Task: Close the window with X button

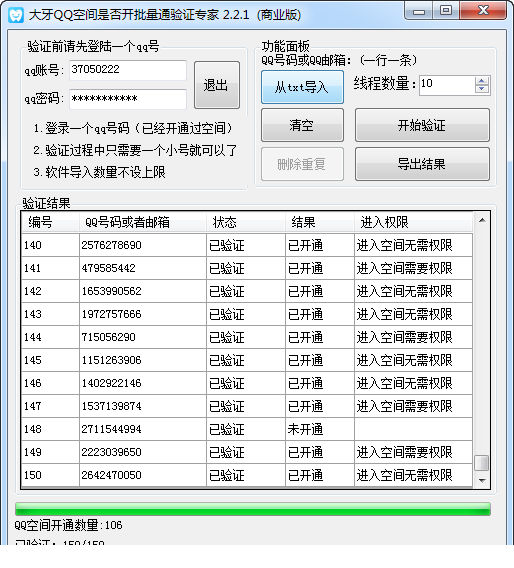Action: (483, 11)
